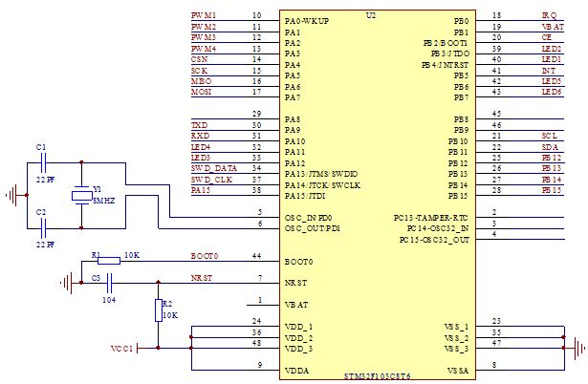
Task: Click the PB4/JNTRST pin name
Action: coord(446,65)
